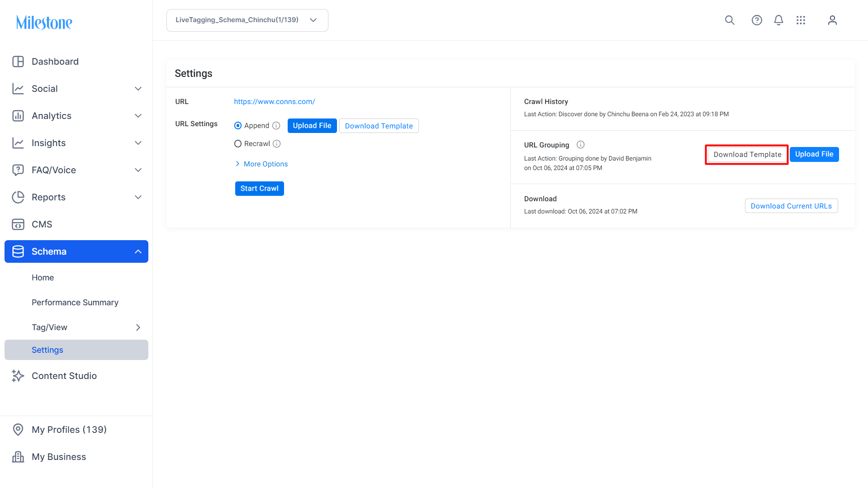Image resolution: width=868 pixels, height=488 pixels.
Task: Click the info icon next to Append
Action: pyautogui.click(x=276, y=126)
